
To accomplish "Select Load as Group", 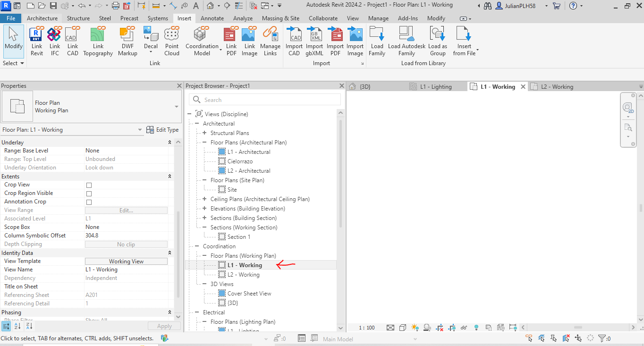I will pos(438,42).
